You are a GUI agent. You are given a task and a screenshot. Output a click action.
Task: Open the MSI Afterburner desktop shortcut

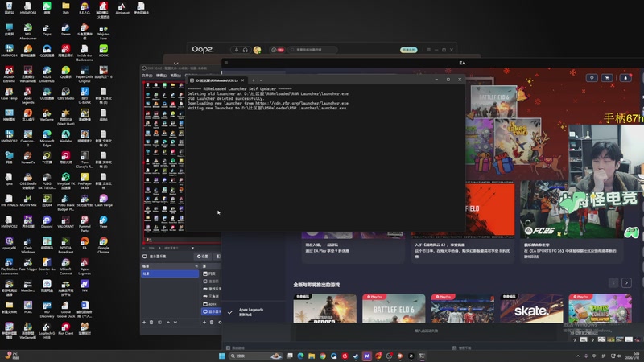point(28,31)
